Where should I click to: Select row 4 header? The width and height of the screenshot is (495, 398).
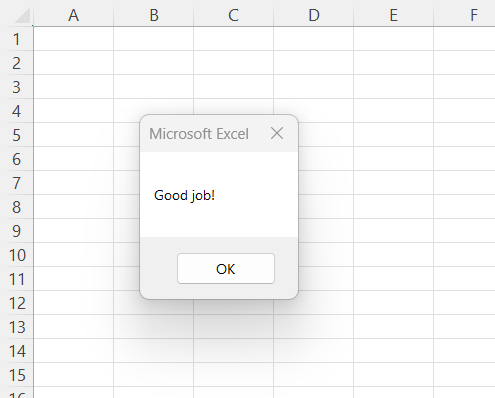tap(17, 111)
